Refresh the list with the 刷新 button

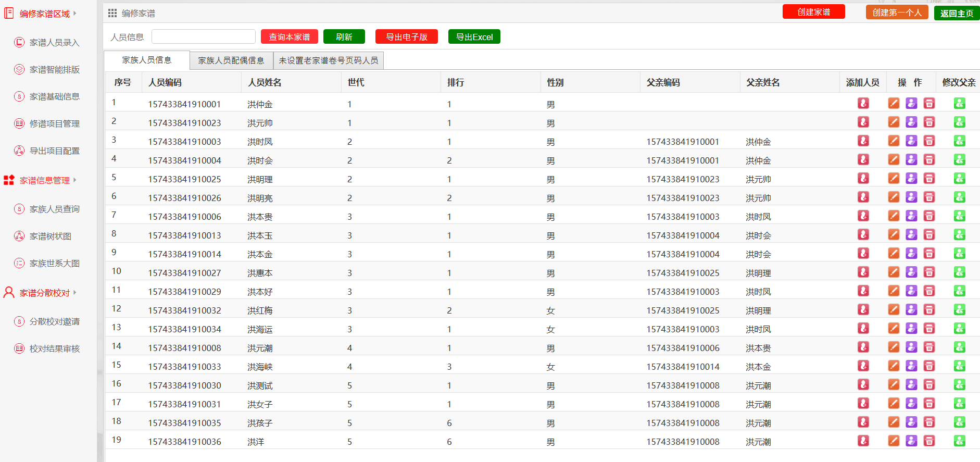344,37
